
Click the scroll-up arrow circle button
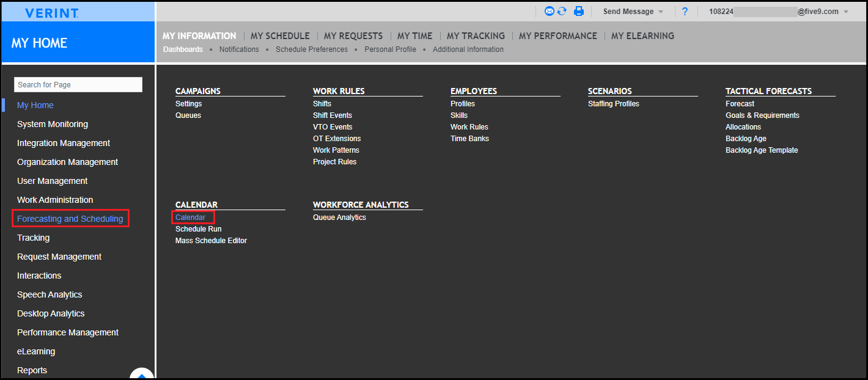coord(142,374)
